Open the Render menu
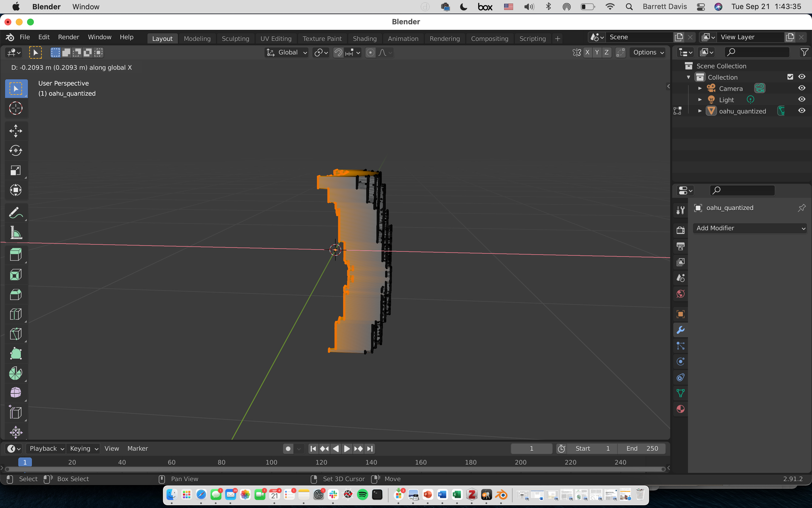This screenshot has width=812, height=508. (68, 37)
